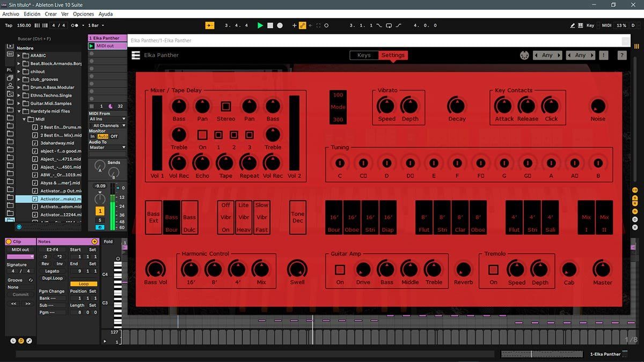
Task: Open the All Channels dropdown
Action: [x=107, y=125]
